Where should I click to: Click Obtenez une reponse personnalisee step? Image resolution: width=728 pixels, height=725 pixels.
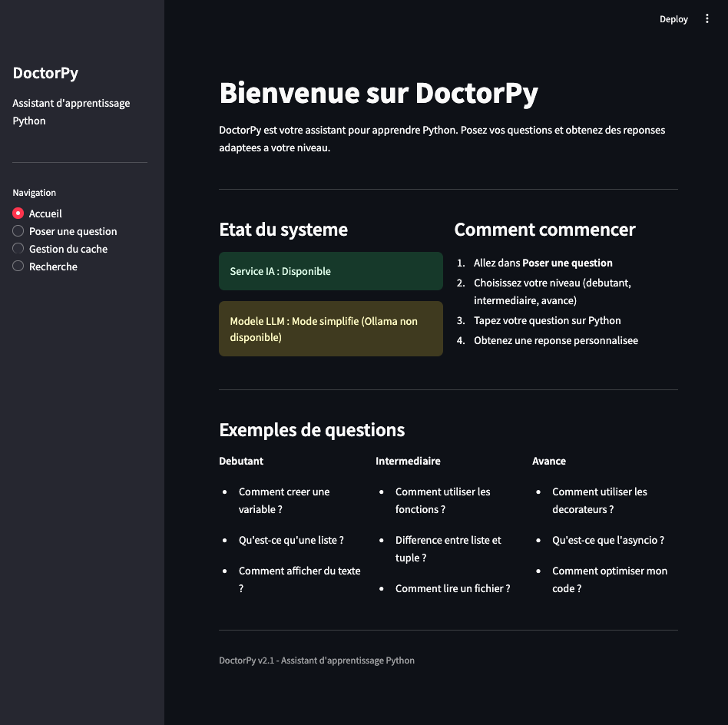point(556,340)
